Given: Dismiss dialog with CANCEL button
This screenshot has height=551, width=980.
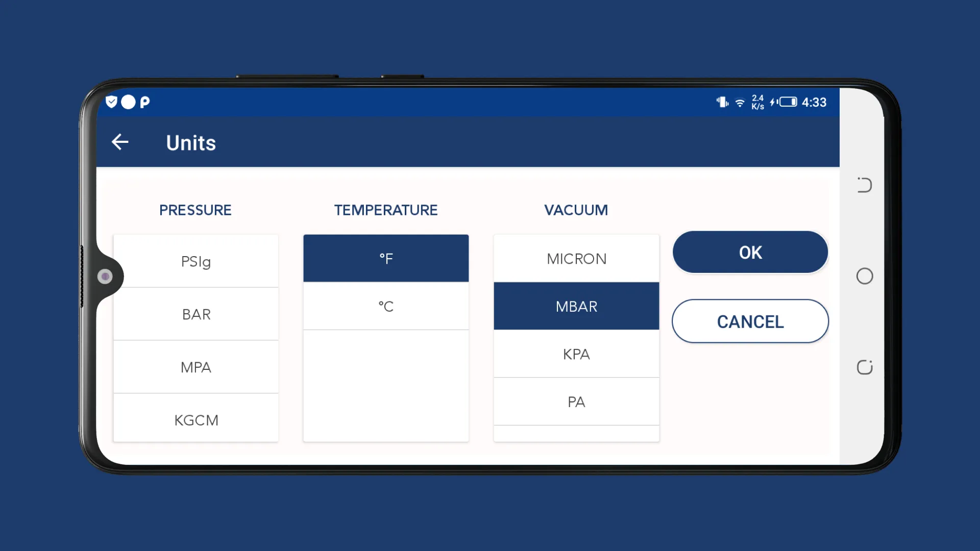Looking at the screenshot, I should click(750, 321).
